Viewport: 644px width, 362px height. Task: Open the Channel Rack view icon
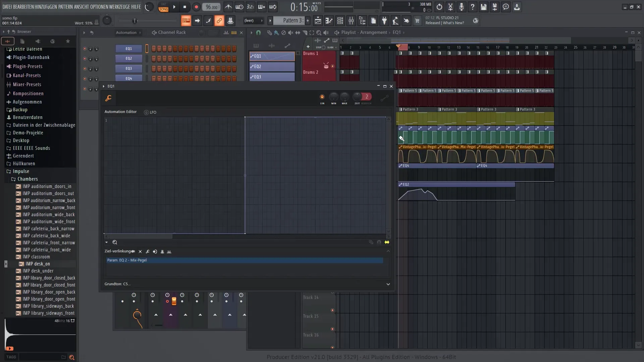point(340,21)
